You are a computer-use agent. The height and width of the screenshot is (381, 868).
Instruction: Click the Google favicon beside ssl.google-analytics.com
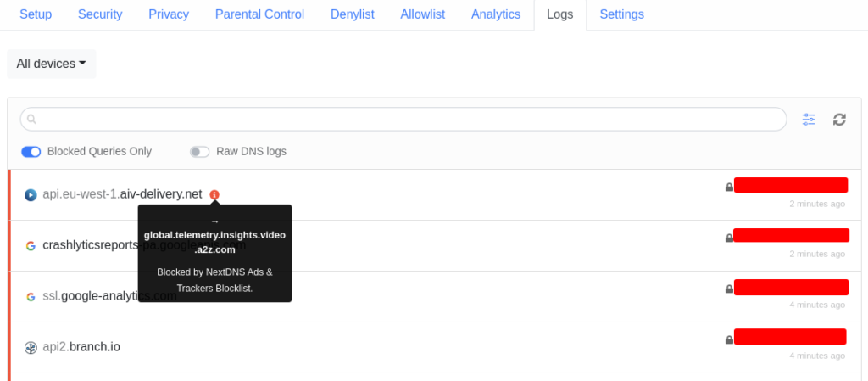(x=31, y=297)
